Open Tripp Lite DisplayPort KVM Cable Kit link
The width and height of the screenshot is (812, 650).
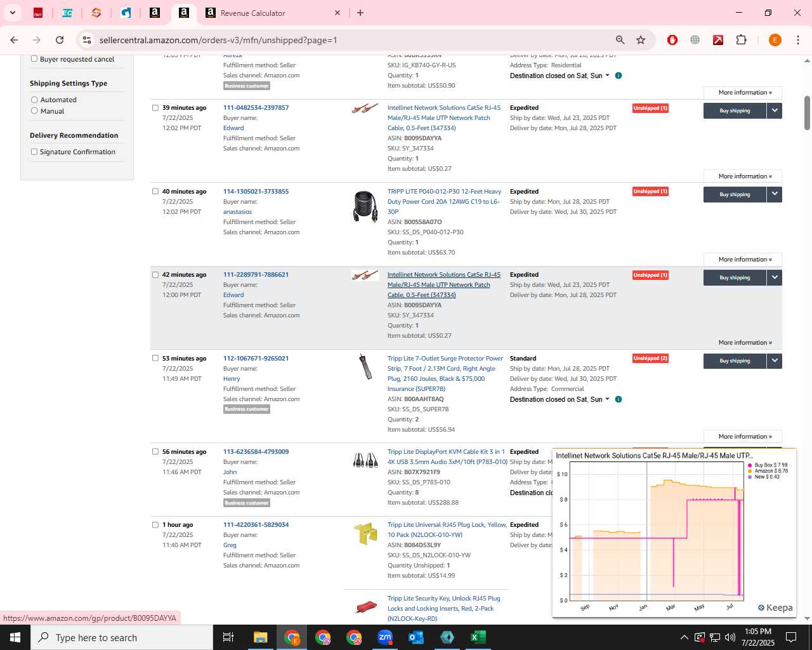point(447,457)
